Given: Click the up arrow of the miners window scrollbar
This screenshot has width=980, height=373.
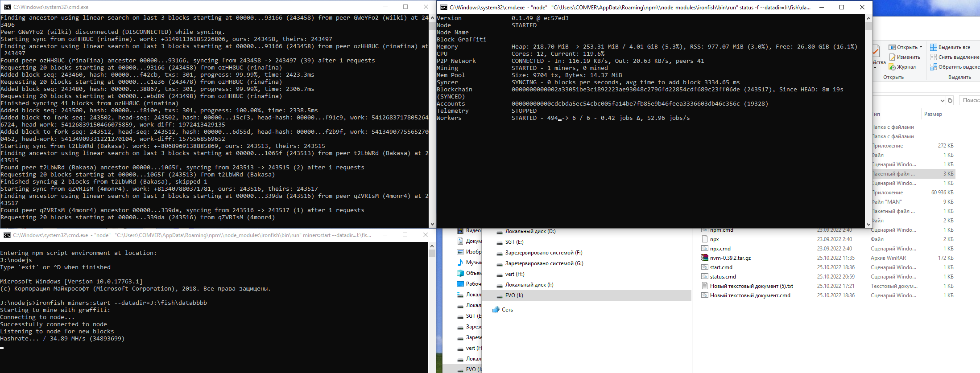Looking at the screenshot, I should point(432,246).
